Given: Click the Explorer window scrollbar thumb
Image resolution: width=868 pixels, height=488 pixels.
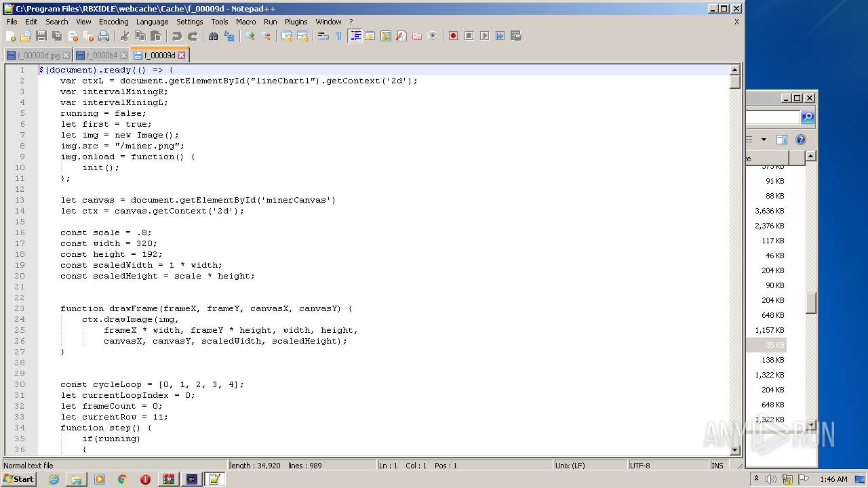Looking at the screenshot, I should click(810, 302).
